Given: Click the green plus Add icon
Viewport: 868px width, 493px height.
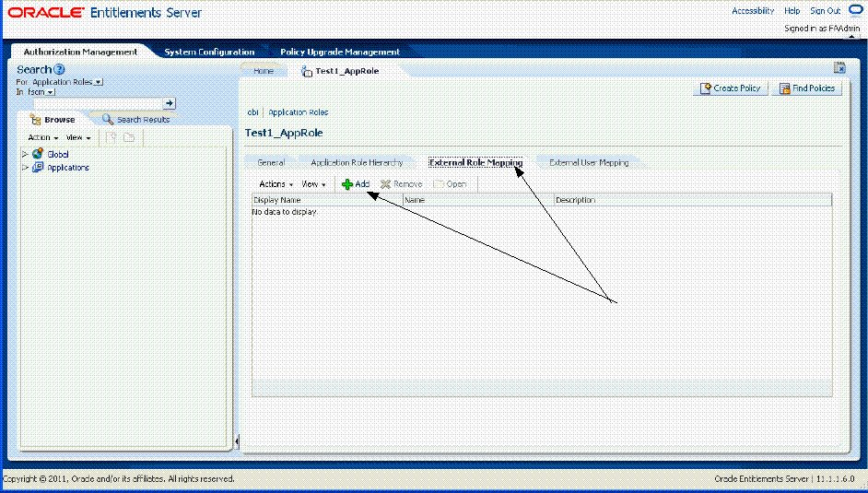Looking at the screenshot, I should pos(347,185).
